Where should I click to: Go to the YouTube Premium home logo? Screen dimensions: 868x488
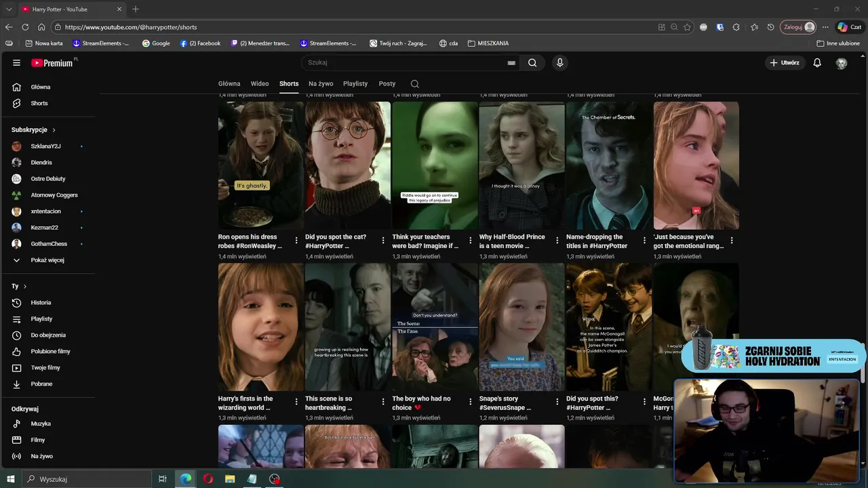(54, 63)
